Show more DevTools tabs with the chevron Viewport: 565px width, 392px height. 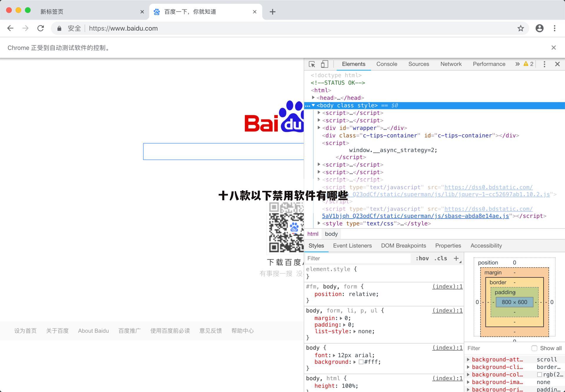click(x=517, y=64)
